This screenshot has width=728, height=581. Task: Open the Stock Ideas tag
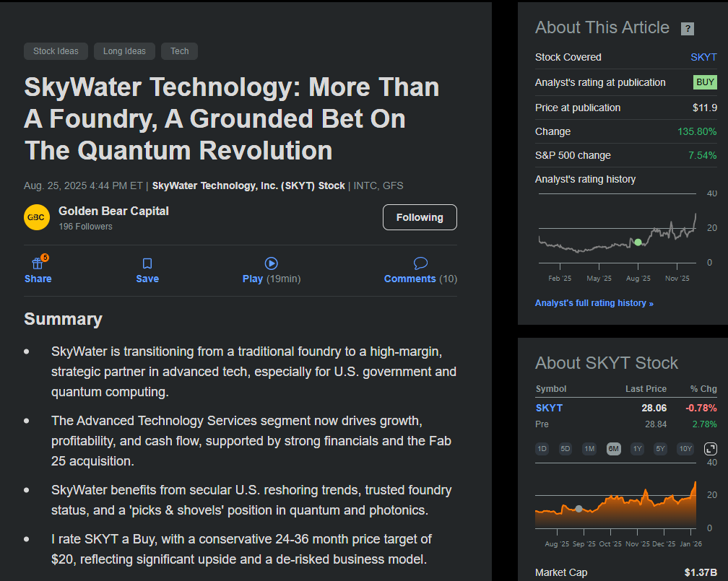pos(56,51)
